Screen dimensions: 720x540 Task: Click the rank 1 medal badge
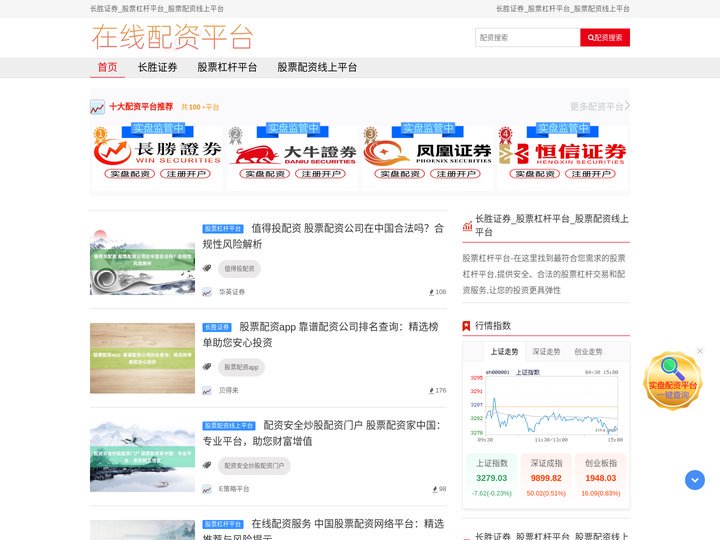[101, 135]
